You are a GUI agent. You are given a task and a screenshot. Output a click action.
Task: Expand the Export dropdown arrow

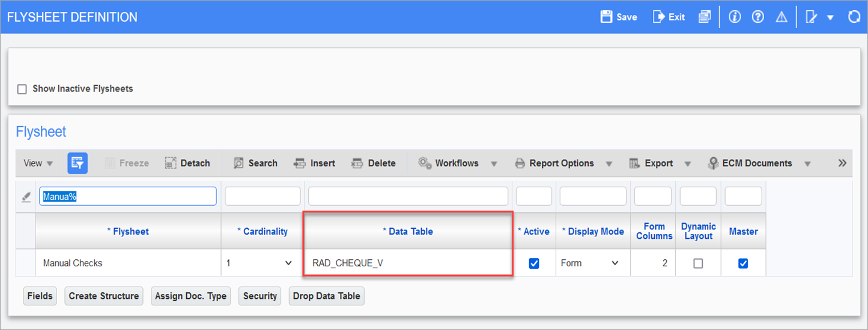pos(688,164)
